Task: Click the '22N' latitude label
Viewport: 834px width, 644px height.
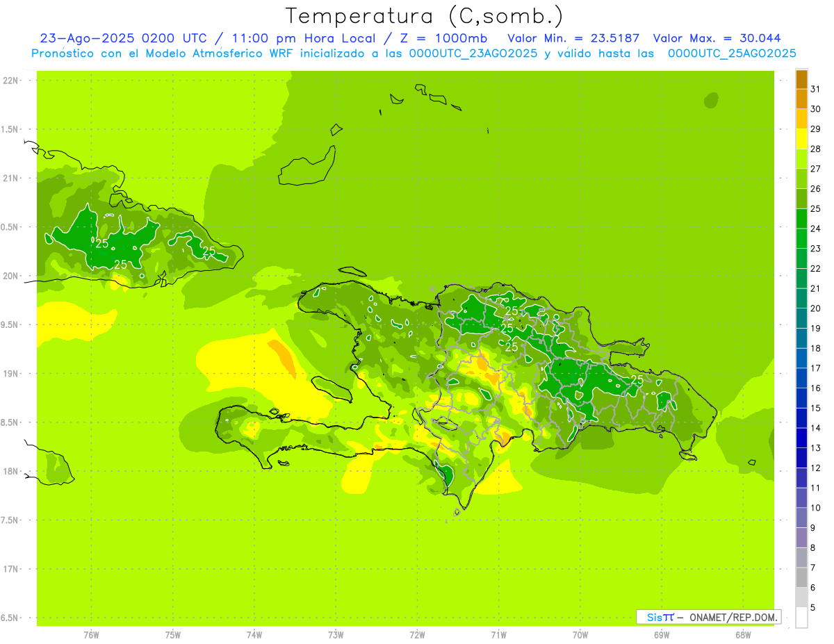Action: (x=12, y=81)
